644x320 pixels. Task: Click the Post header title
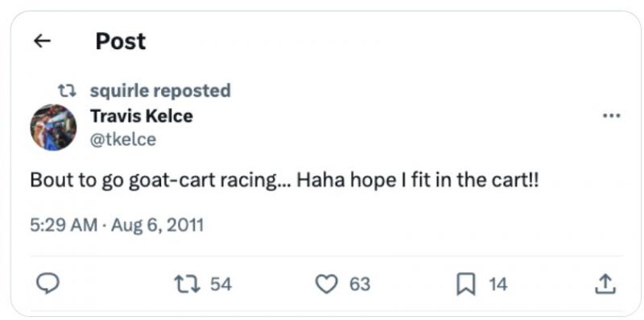click(120, 41)
